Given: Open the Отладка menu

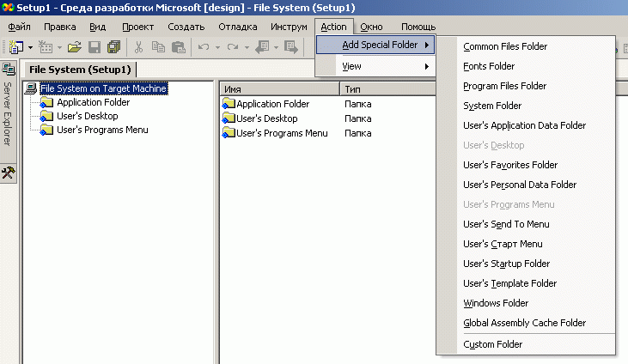Looking at the screenshot, I should [x=237, y=27].
